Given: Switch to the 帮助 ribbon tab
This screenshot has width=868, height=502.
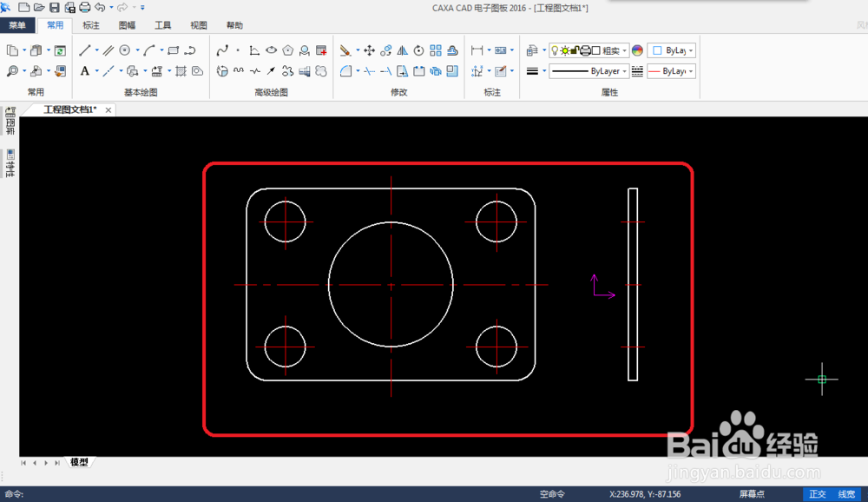Looking at the screenshot, I should click(x=234, y=25).
